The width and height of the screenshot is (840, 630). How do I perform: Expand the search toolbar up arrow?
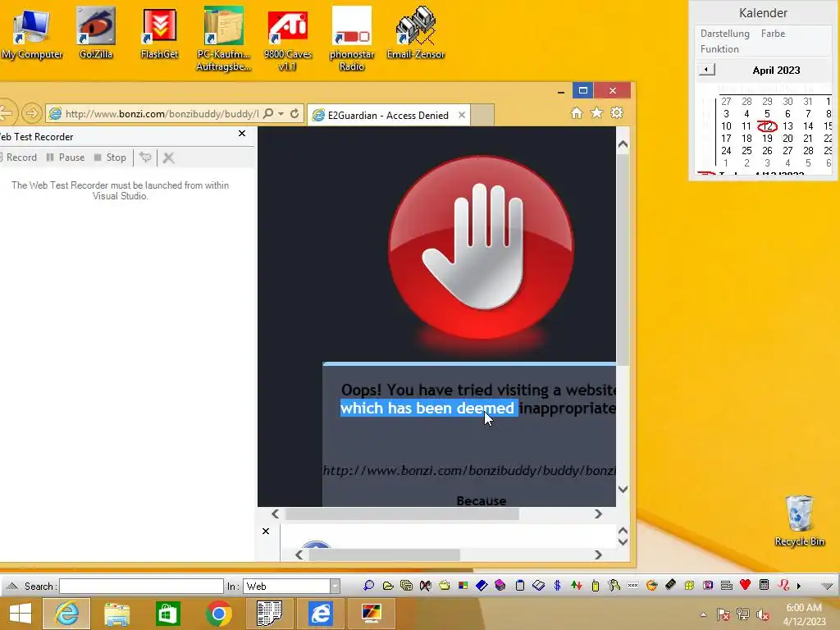point(12,586)
